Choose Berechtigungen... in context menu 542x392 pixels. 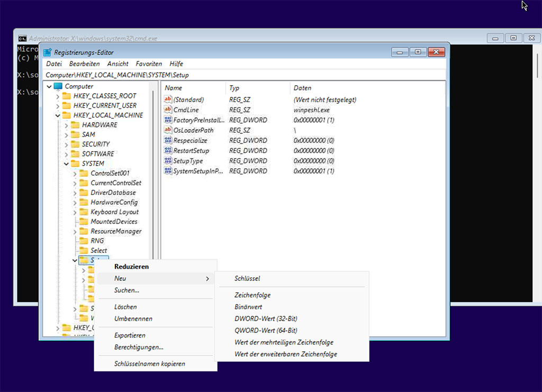pos(156,347)
